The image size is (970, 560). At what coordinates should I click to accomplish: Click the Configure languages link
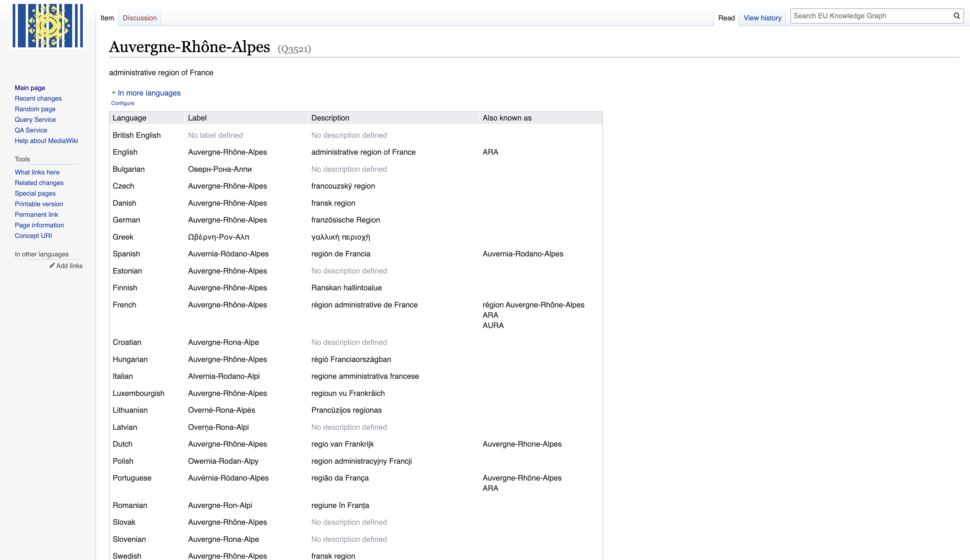(x=123, y=103)
